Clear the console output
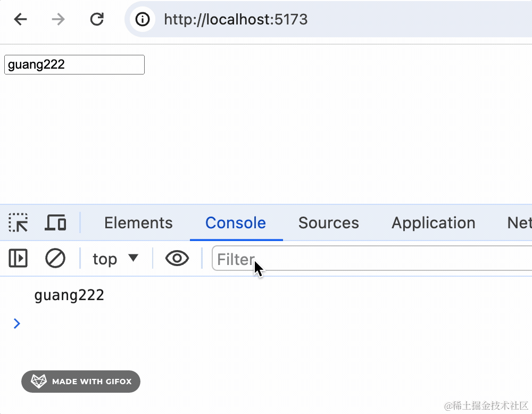 (x=55, y=259)
